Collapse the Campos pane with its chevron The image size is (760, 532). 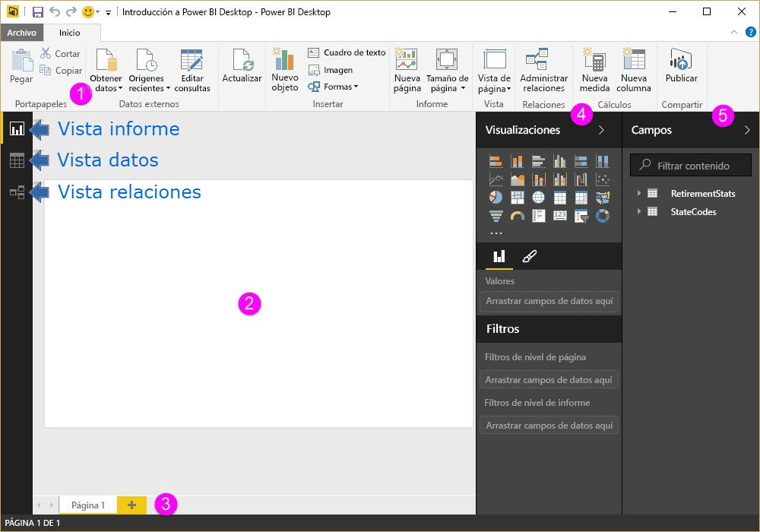tap(747, 130)
